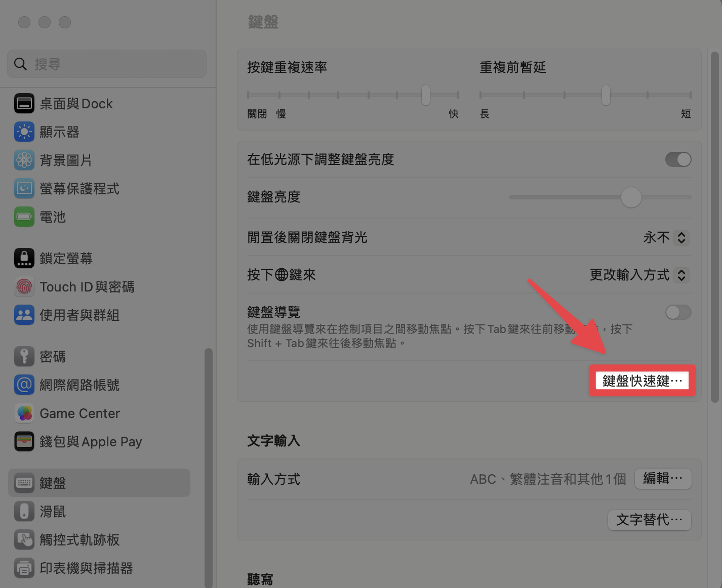Click the 鍵盤亮度 slider knob

click(631, 197)
